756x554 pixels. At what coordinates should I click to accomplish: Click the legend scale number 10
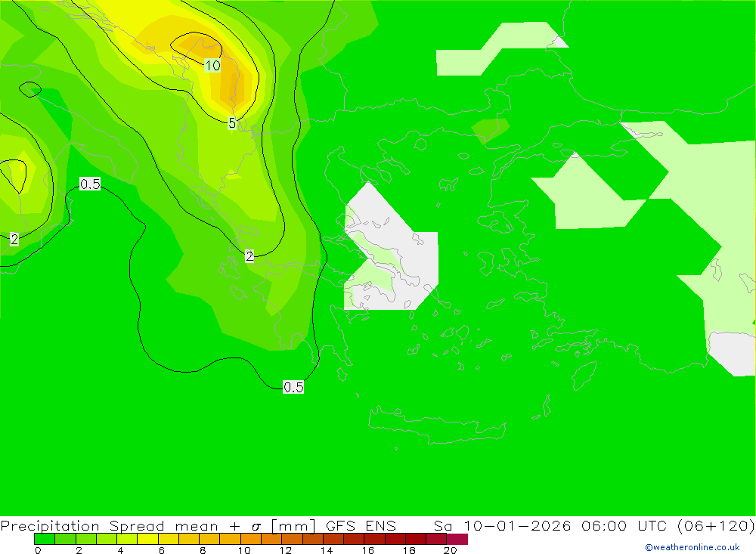point(244,550)
